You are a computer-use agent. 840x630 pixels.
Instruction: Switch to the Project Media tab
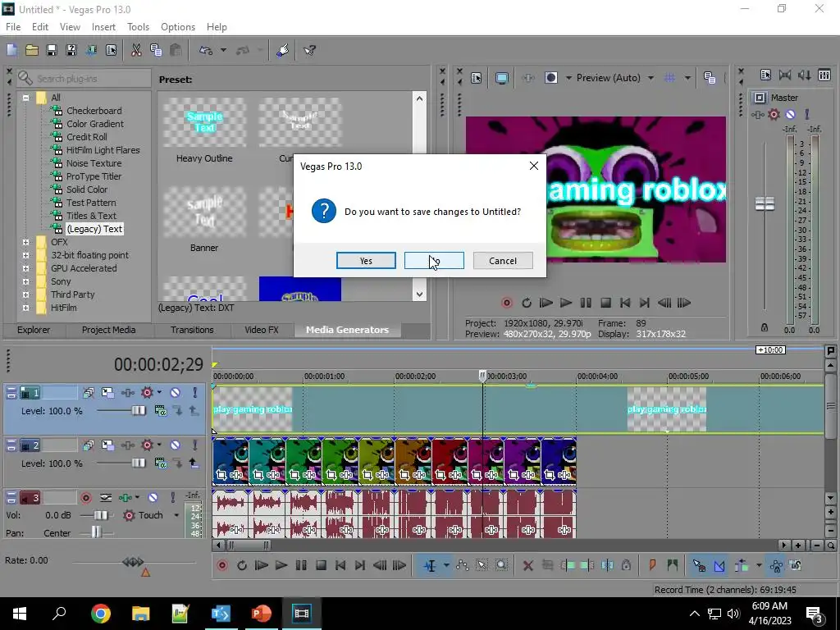tap(108, 330)
